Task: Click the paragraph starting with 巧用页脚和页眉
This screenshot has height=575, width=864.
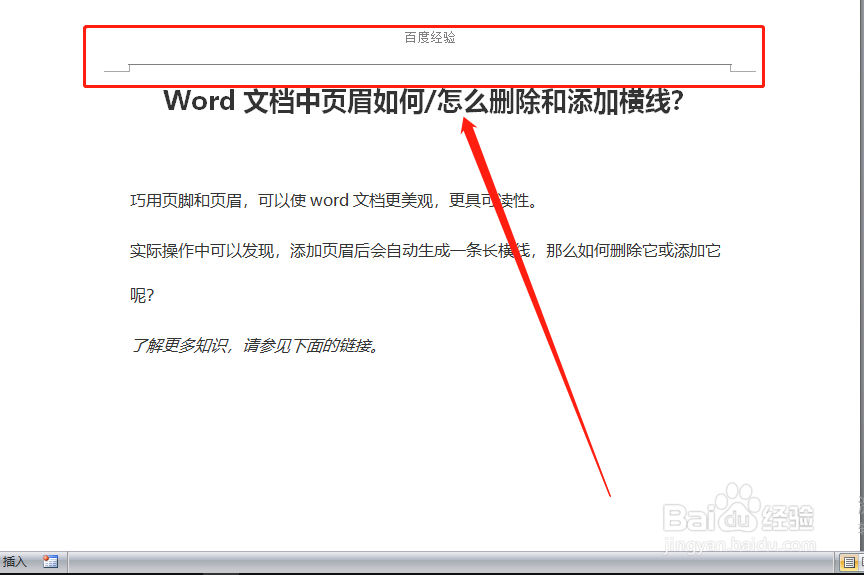Action: pos(334,200)
